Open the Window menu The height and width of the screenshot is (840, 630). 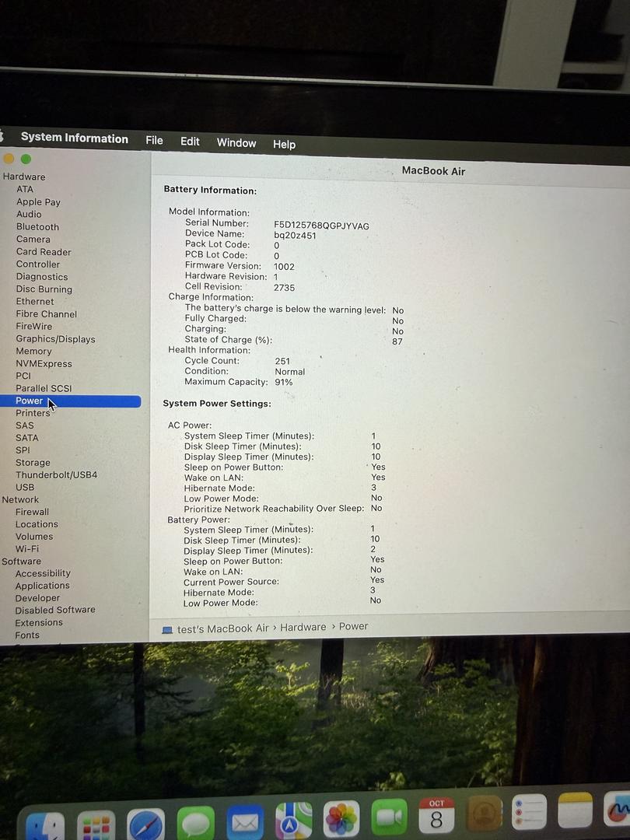tap(236, 143)
